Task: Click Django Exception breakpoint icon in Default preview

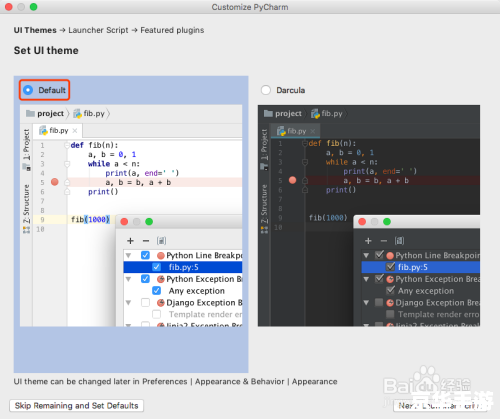Action: [161, 303]
